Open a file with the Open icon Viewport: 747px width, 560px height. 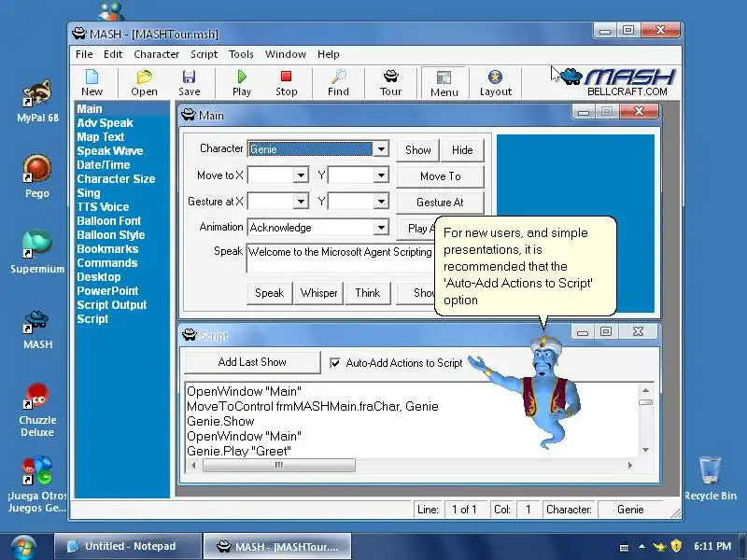tap(144, 83)
